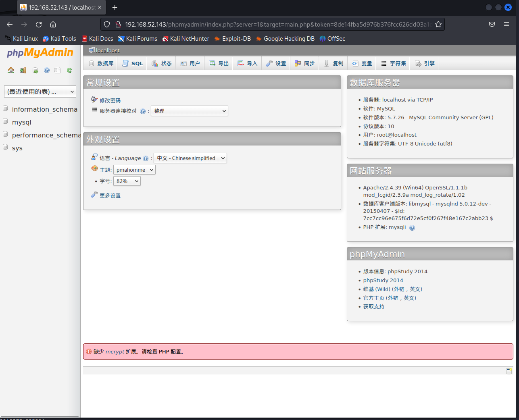Open the SQL tab

tap(133, 63)
